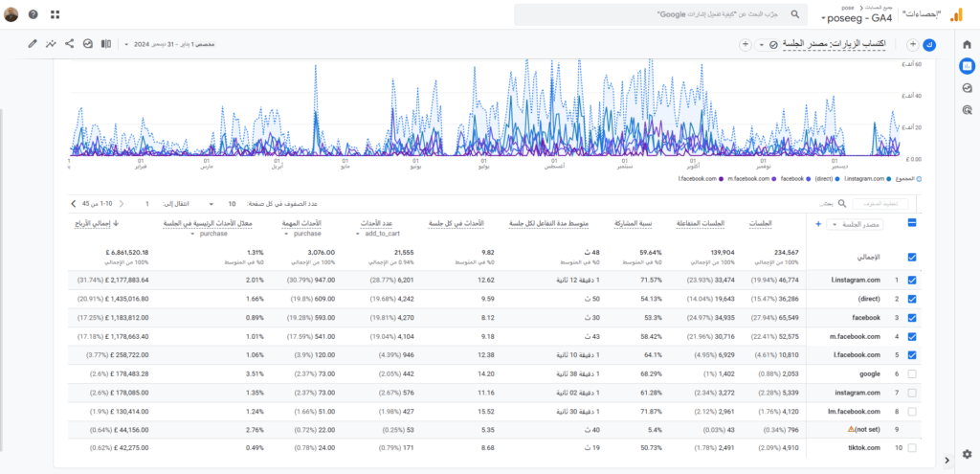Focus the top Google Analytics search field
The height and width of the screenshot is (474, 980).
pos(659,13)
